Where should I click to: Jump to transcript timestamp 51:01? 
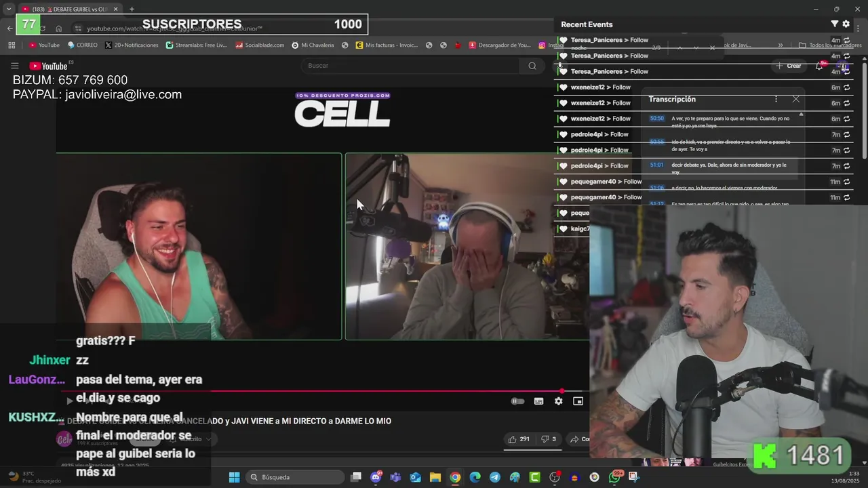[656, 165]
